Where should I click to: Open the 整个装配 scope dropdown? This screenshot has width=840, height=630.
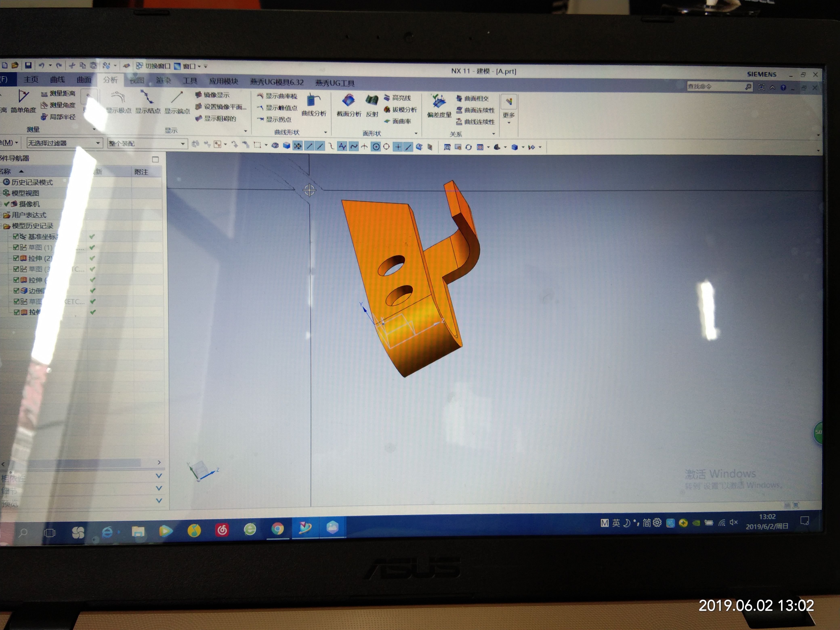click(x=147, y=144)
